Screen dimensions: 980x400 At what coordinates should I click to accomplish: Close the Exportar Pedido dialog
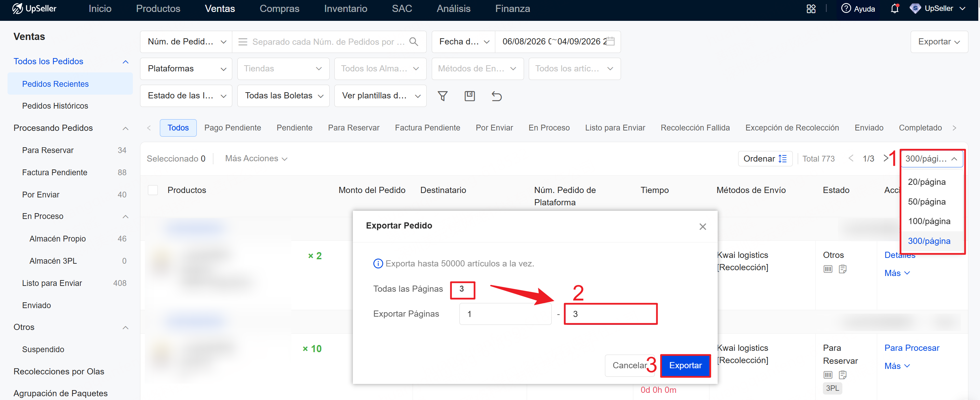tap(702, 226)
